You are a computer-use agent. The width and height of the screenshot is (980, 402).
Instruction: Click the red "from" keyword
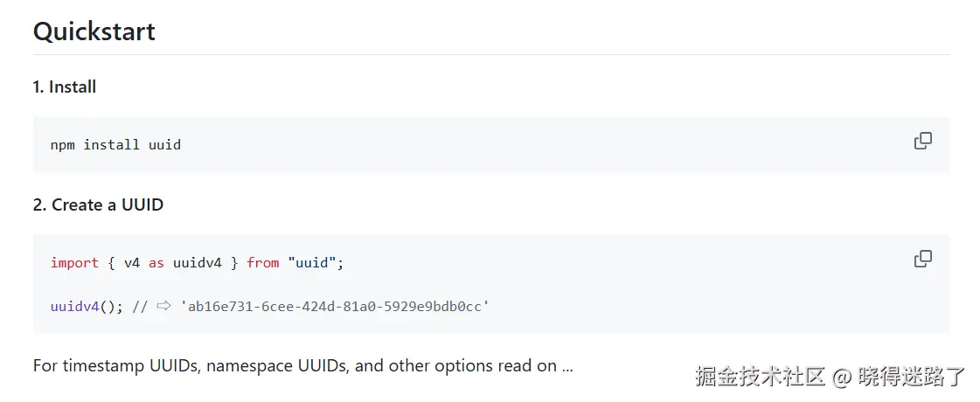[263, 262]
